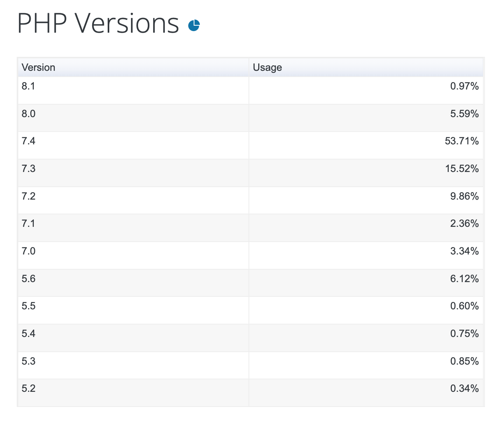This screenshot has width=504, height=421.
Task: Select version cell 5.4
Action: 133,338
